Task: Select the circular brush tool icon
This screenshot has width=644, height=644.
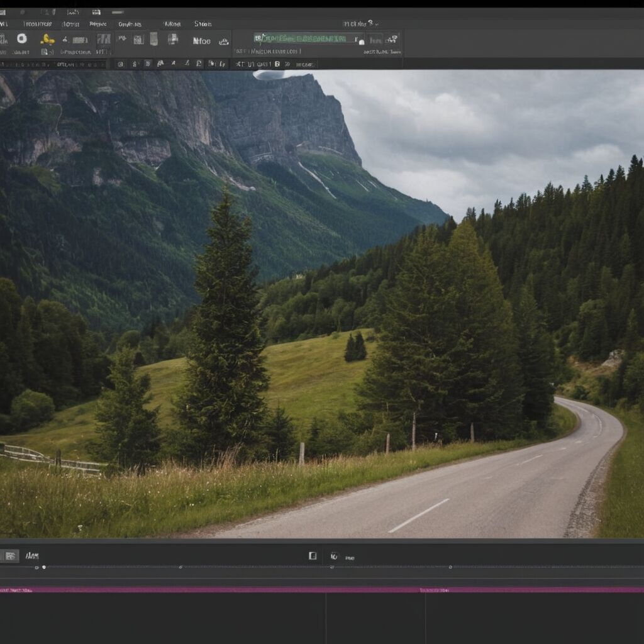Action: tap(22, 39)
